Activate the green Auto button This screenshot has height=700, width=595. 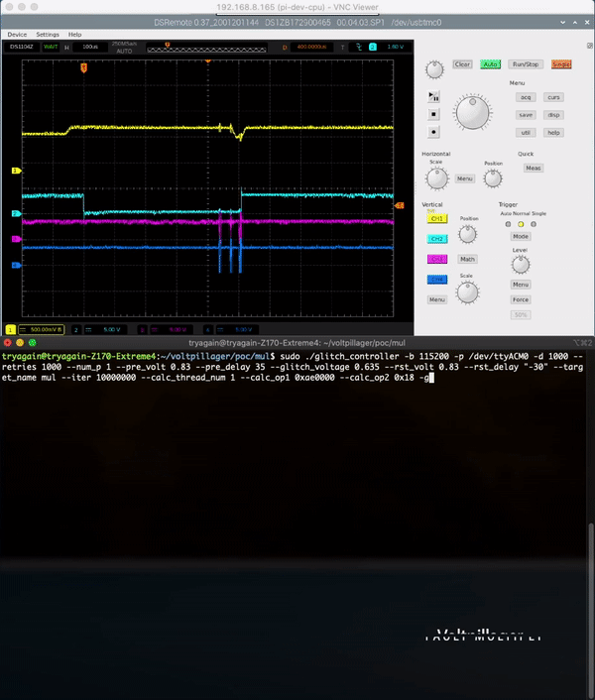click(x=490, y=64)
